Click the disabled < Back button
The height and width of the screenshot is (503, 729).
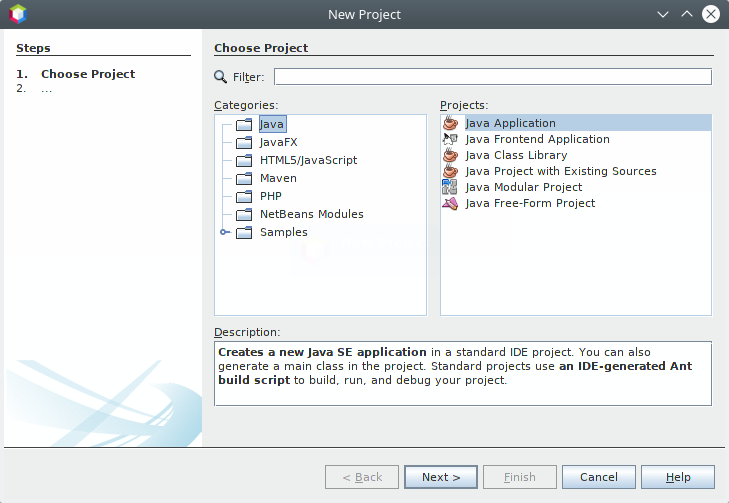[x=362, y=477]
